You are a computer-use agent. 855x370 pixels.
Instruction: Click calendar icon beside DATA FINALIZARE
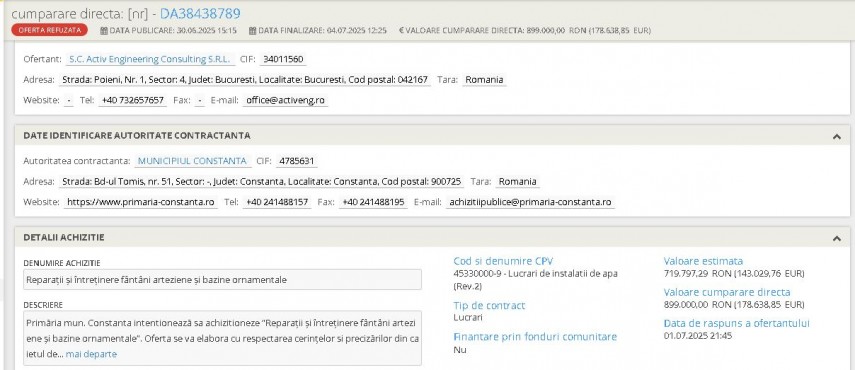tap(252, 31)
